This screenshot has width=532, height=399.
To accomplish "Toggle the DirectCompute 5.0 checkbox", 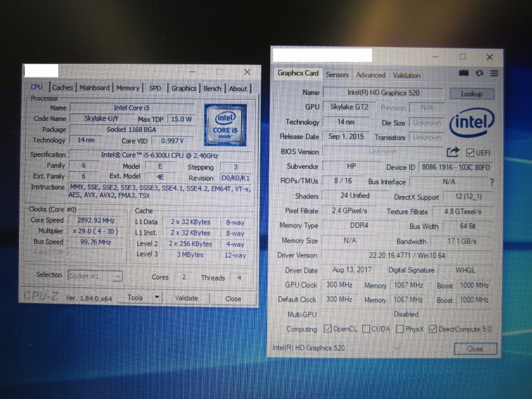I will (433, 329).
